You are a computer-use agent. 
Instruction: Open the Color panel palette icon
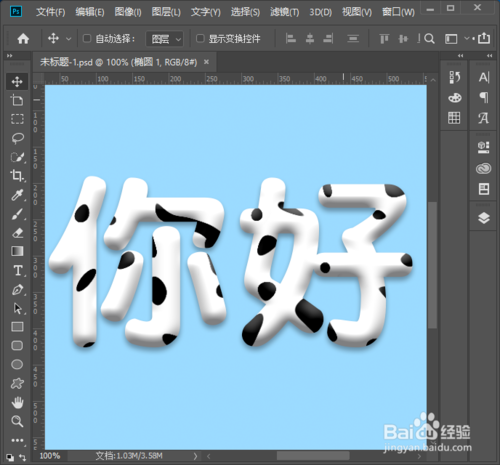(x=454, y=98)
